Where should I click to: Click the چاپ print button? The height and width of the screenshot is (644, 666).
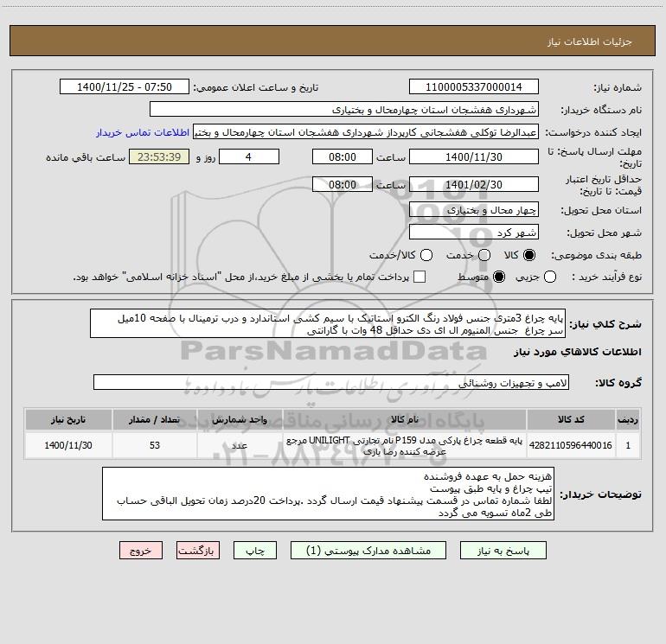tap(255, 550)
